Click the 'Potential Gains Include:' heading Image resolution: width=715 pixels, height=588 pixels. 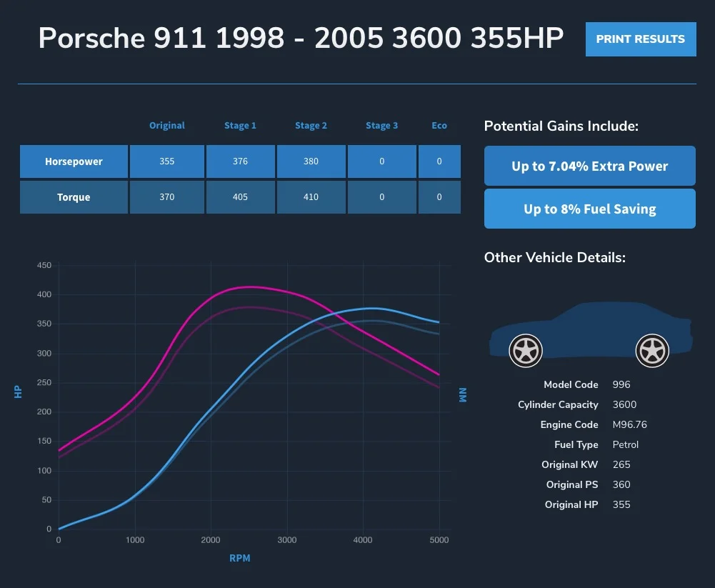click(x=561, y=126)
